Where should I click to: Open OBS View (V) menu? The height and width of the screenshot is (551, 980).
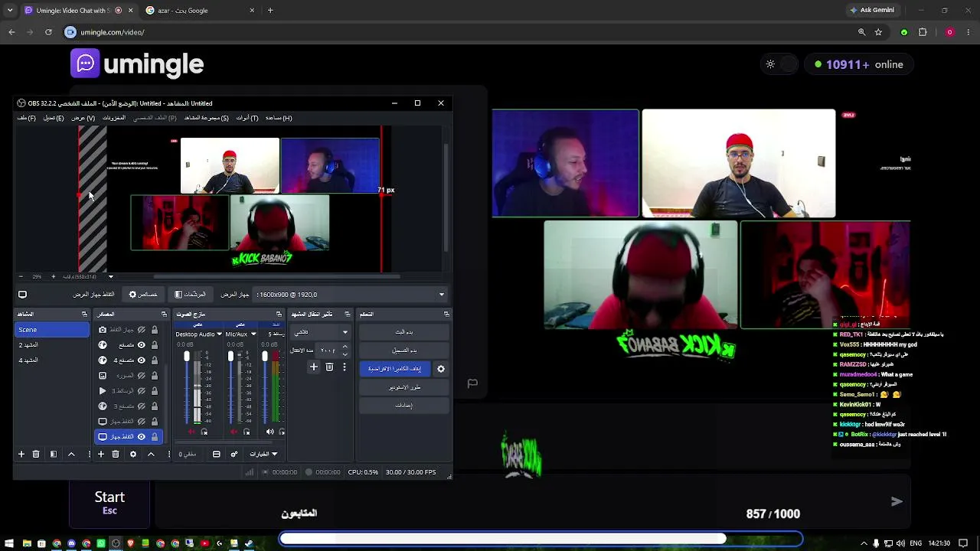pos(83,118)
